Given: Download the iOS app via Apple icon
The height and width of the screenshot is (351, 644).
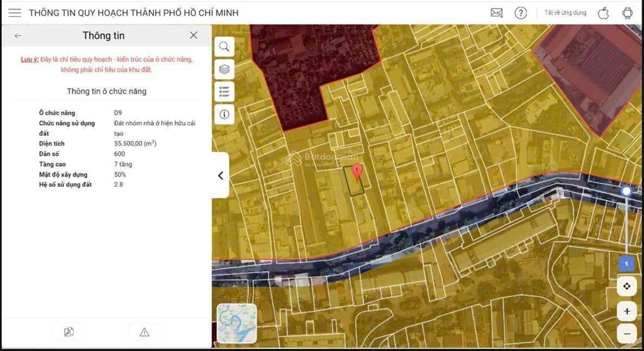Looking at the screenshot, I should [x=603, y=13].
